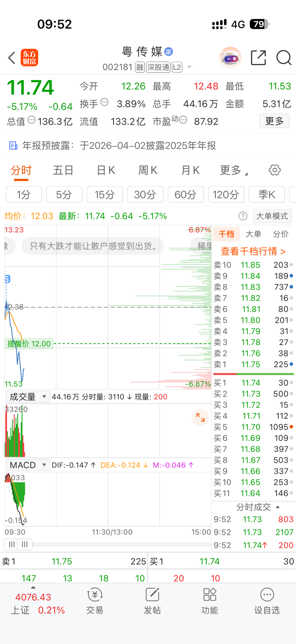Select the 分时 chart tab
This screenshot has height=644, width=296.
(21, 170)
